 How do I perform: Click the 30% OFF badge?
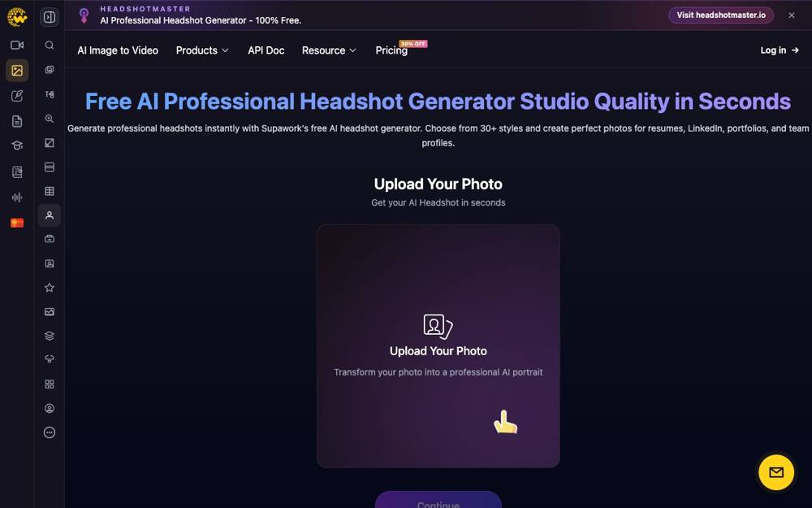pos(413,44)
